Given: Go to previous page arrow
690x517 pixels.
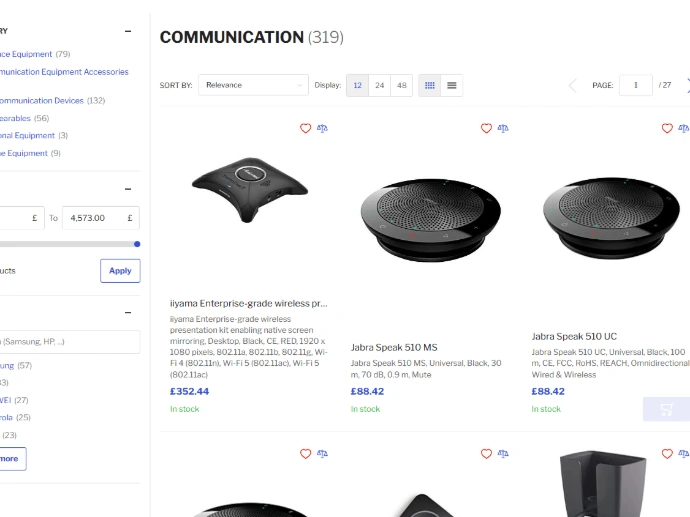Looking at the screenshot, I should pos(573,85).
